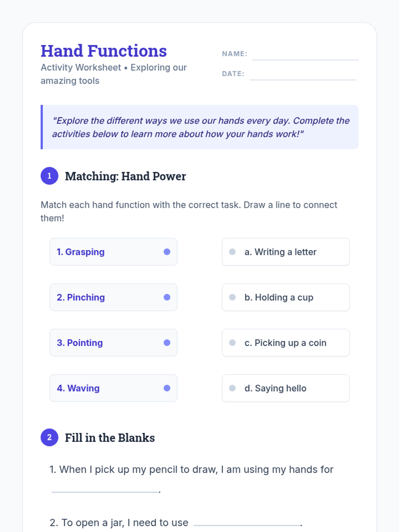Choose the Picking up a coin card
Viewport: 399px width, 532px height.
[286, 343]
